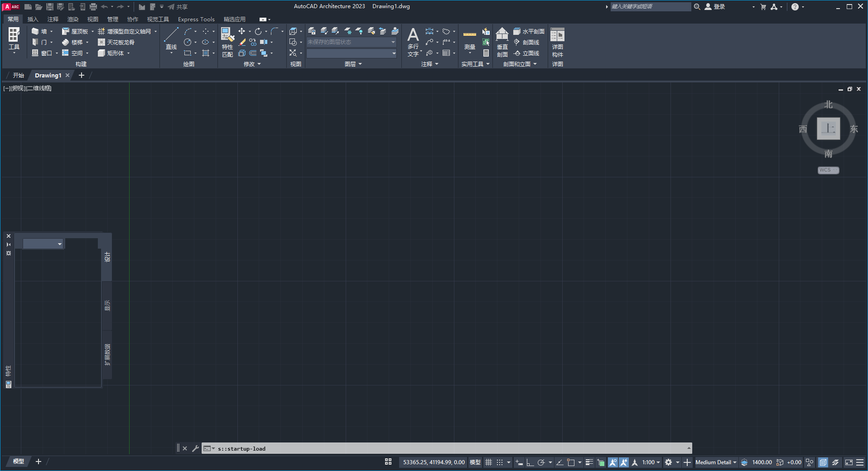Expand the 实用工具 (Utilities) panel

(475, 64)
